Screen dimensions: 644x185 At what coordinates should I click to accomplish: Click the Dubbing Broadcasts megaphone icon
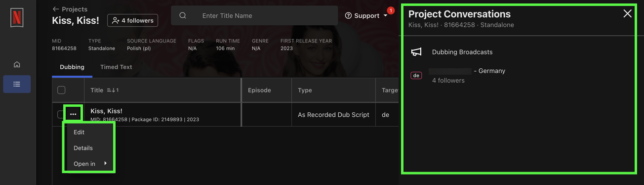(x=417, y=52)
